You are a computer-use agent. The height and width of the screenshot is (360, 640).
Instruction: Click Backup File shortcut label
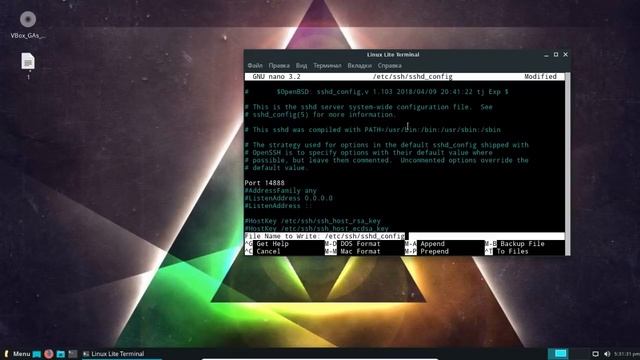coord(522,244)
